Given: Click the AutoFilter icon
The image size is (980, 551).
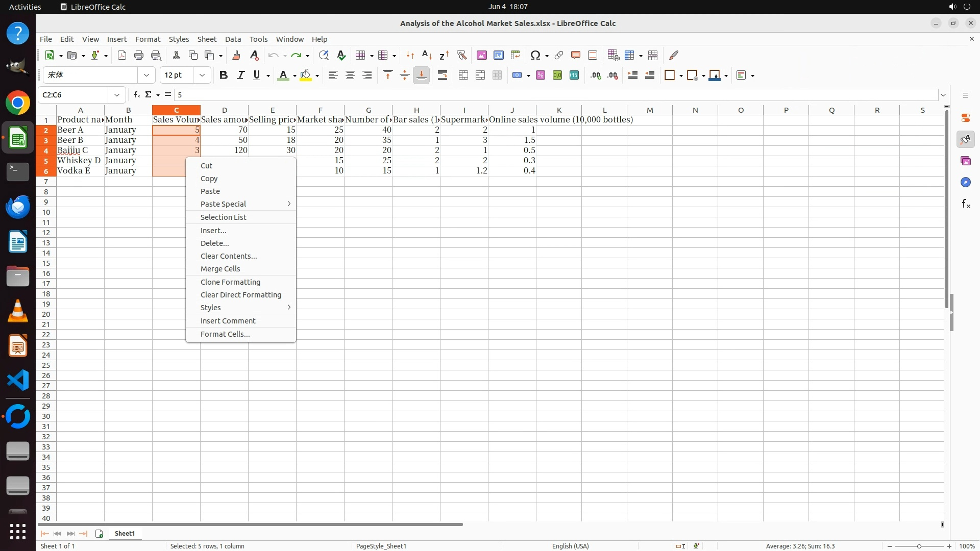Looking at the screenshot, I should (461, 55).
